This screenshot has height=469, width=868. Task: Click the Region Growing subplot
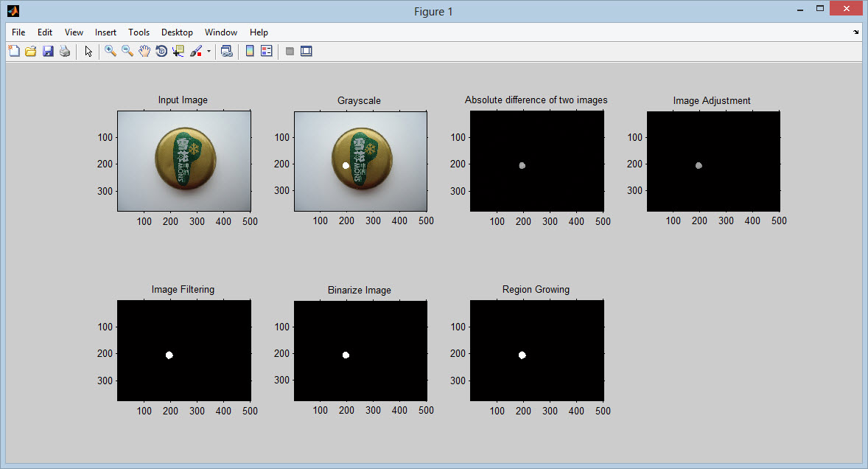pyautogui.click(x=537, y=350)
